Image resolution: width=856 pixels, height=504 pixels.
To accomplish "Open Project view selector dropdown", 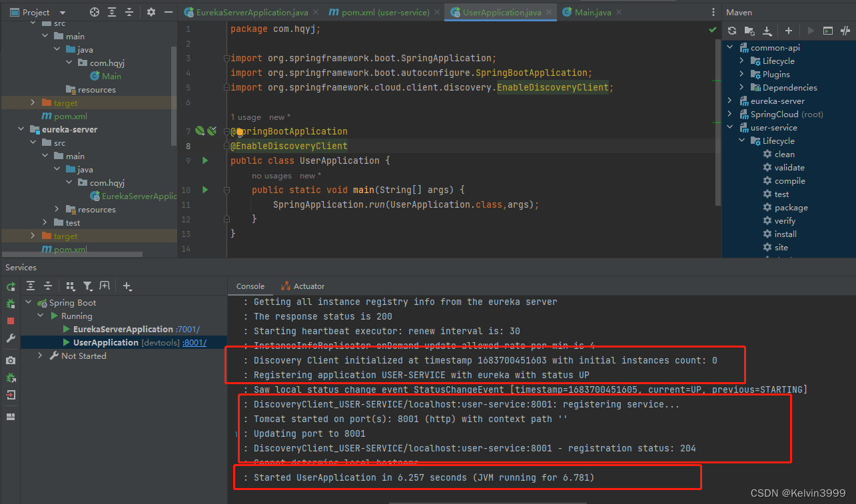I will (37, 12).
